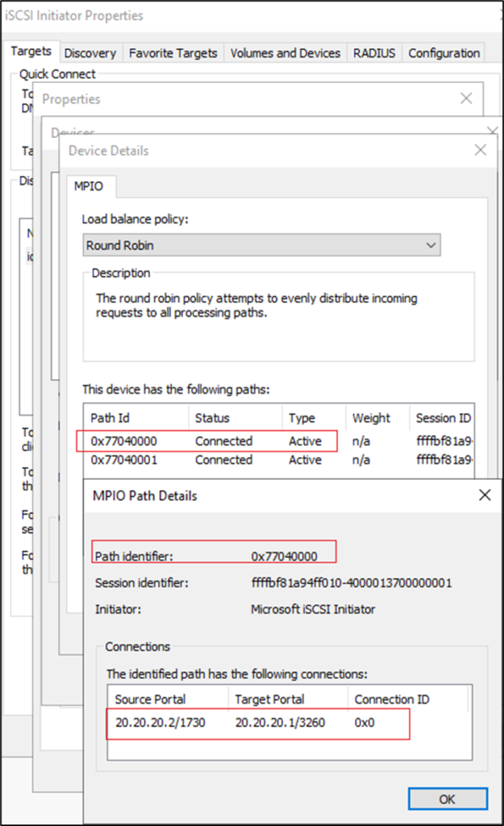
Task: Open the Configuration tab
Action: [444, 53]
